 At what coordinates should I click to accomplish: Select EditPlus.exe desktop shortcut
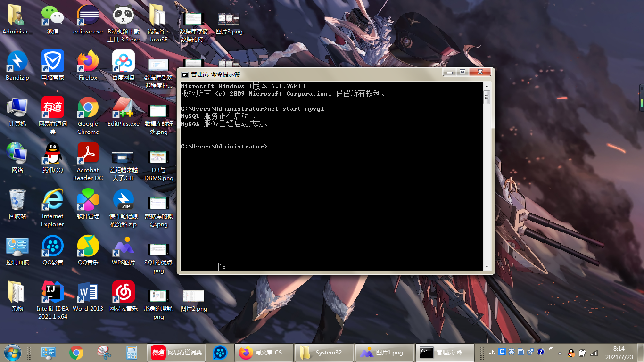(124, 112)
